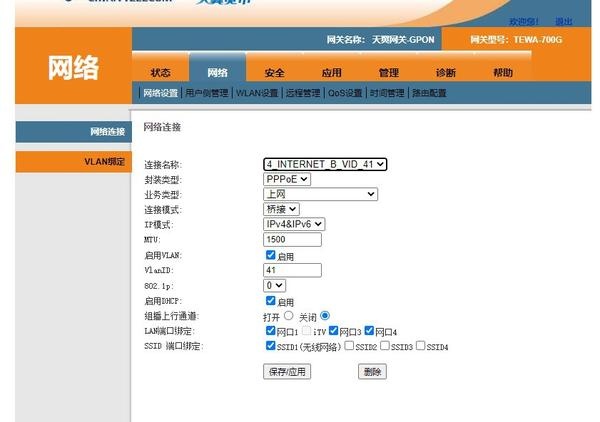Open VLAN绑定 in the left sidebar
The image size is (600, 422).
(x=73, y=161)
